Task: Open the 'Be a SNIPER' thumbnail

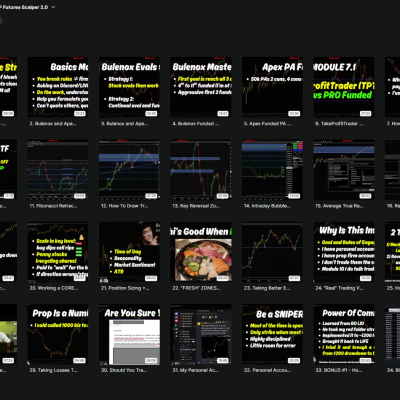Action: pyautogui.click(x=272, y=334)
